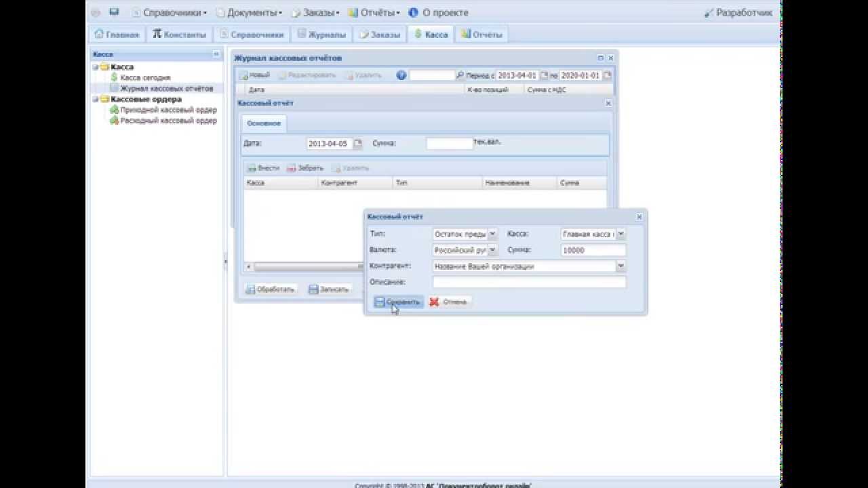Switch to the Справочники tab
Image resolution: width=868 pixels, height=488 pixels.
pyautogui.click(x=251, y=35)
